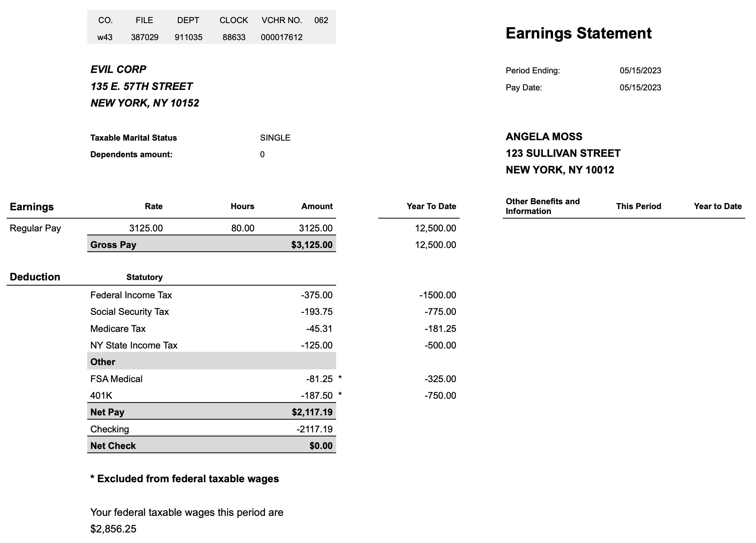756x543 pixels.
Task: Click 401K YTD -750.00
Action: point(440,395)
